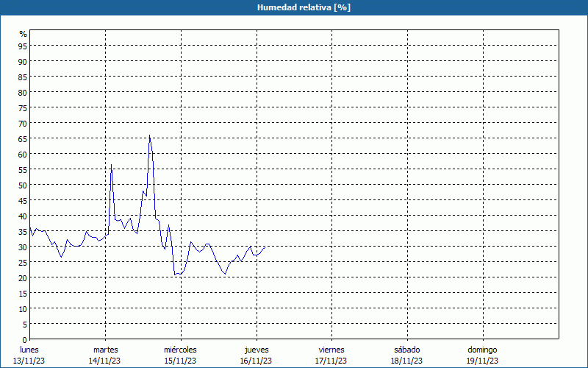
Task: Select the 'martes' day label
Action: click(105, 350)
